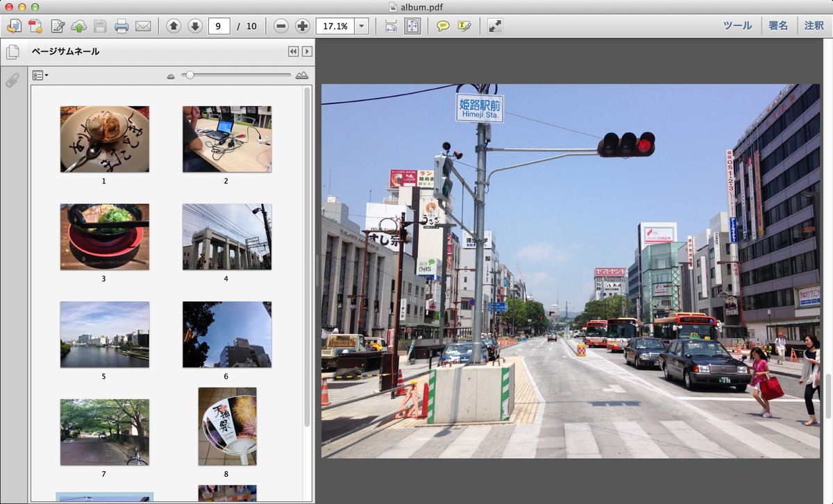Open the attachments paperclip panel icon
833x504 pixels.
(x=12, y=79)
